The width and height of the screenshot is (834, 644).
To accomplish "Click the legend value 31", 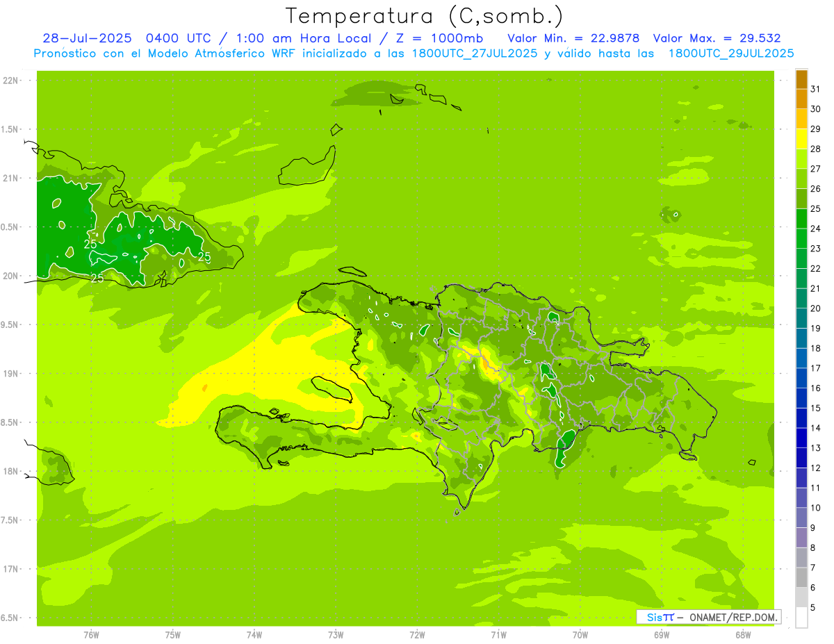I will point(815,89).
